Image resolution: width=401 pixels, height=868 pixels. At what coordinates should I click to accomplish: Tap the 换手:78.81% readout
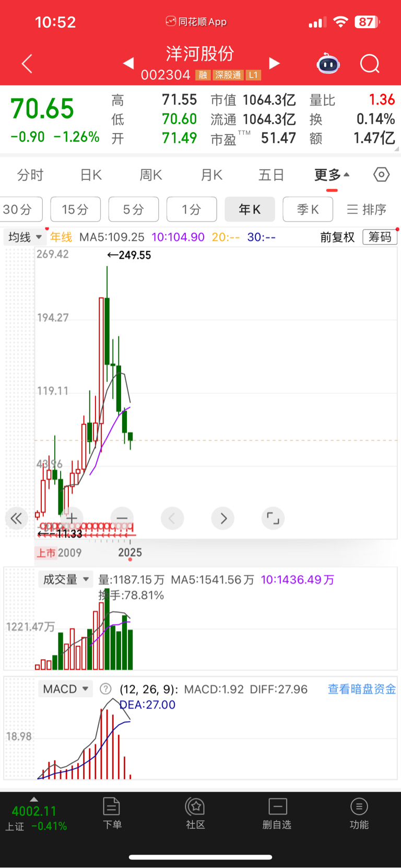point(131,595)
